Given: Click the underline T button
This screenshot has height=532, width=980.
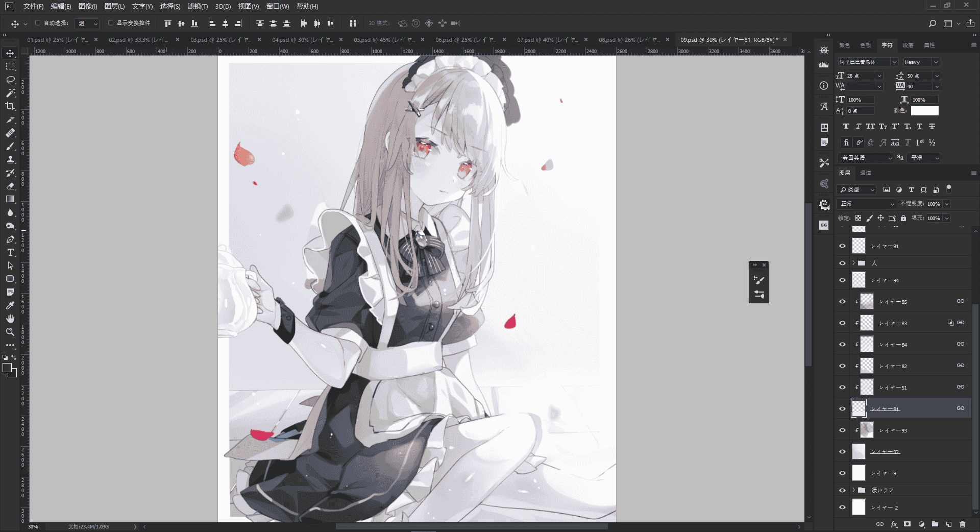Looking at the screenshot, I should (920, 126).
